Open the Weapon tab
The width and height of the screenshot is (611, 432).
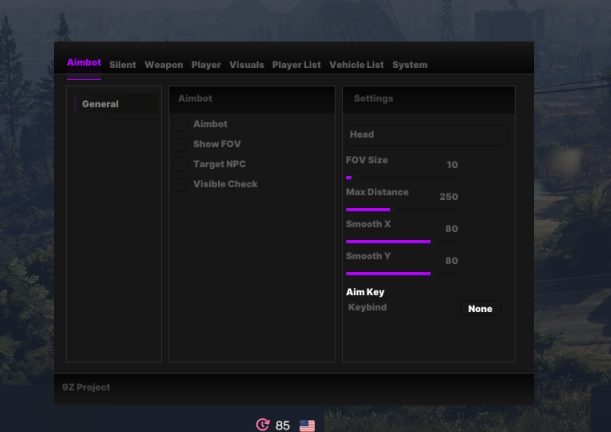click(163, 65)
